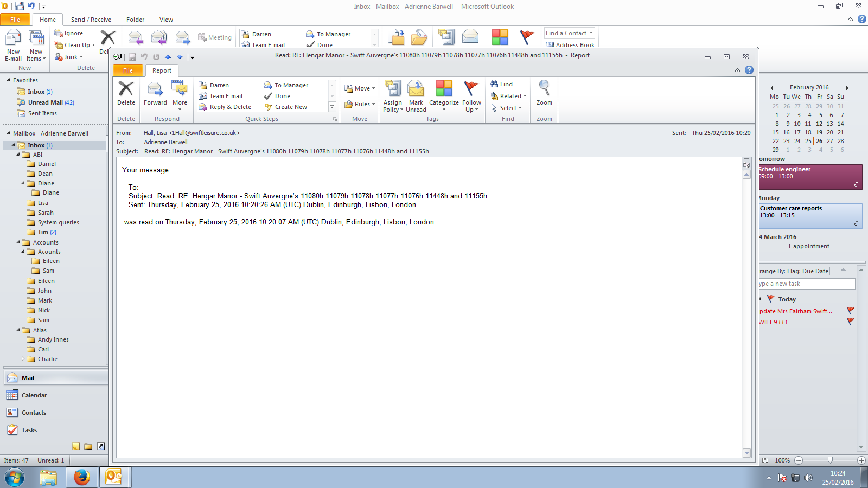Image resolution: width=868 pixels, height=488 pixels.
Task: Open the Home tab in main Outlook window
Action: [x=48, y=20]
